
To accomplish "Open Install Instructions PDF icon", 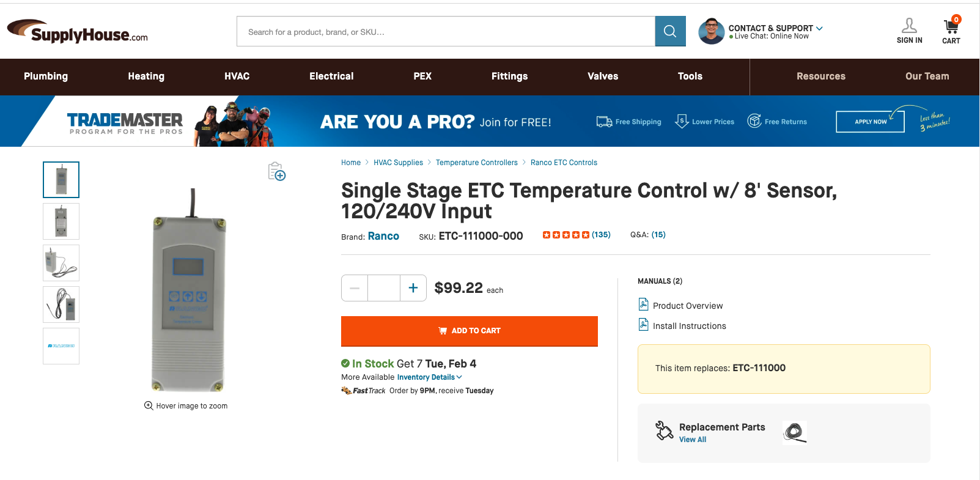I will pos(643,324).
